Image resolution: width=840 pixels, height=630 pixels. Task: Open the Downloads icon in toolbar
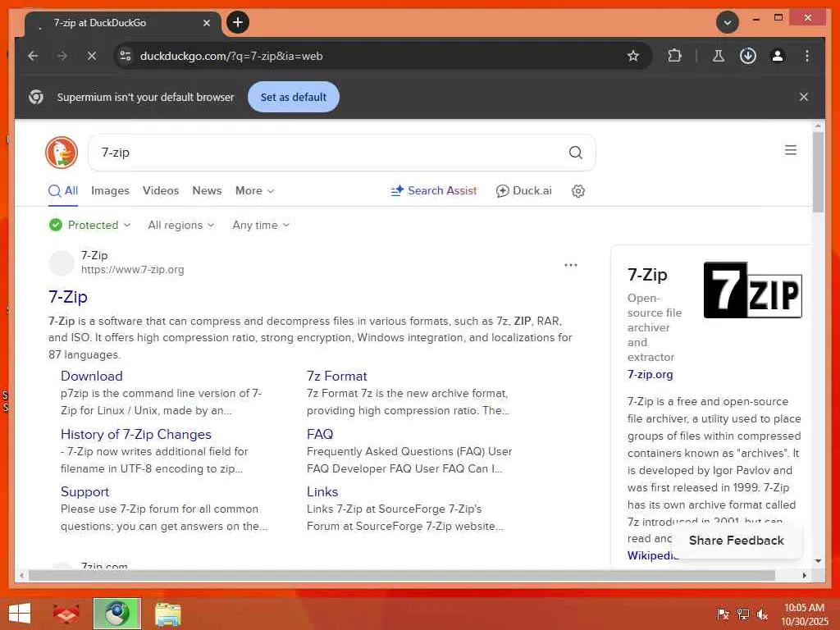click(748, 56)
